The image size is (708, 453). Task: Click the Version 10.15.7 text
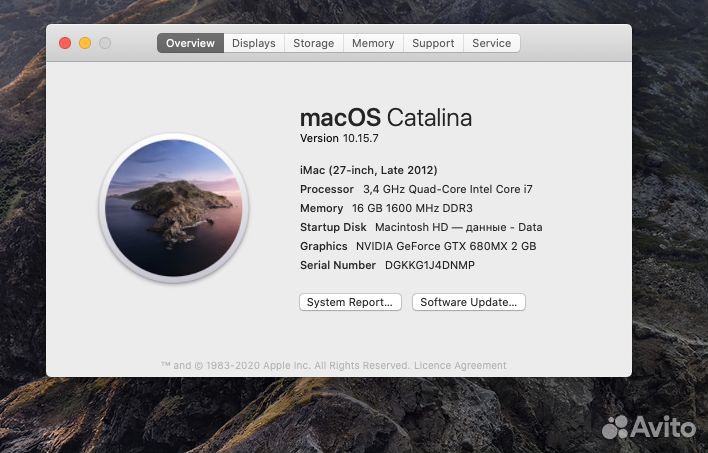[339, 138]
